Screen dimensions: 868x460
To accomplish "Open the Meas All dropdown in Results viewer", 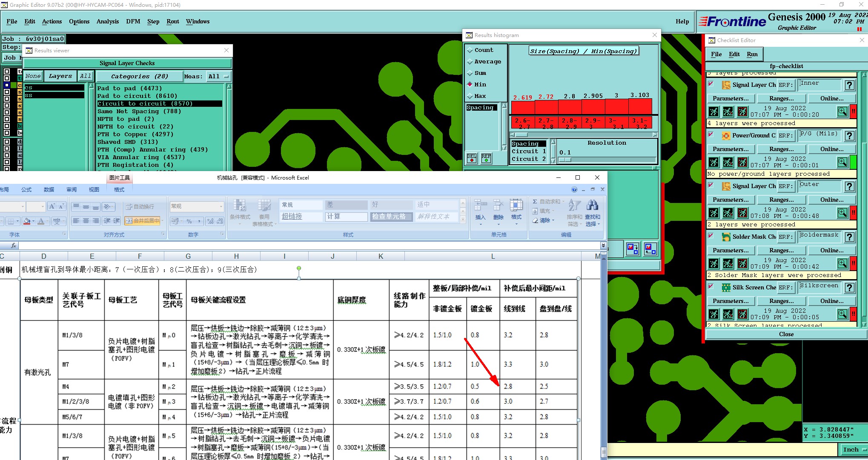I will [x=218, y=77].
